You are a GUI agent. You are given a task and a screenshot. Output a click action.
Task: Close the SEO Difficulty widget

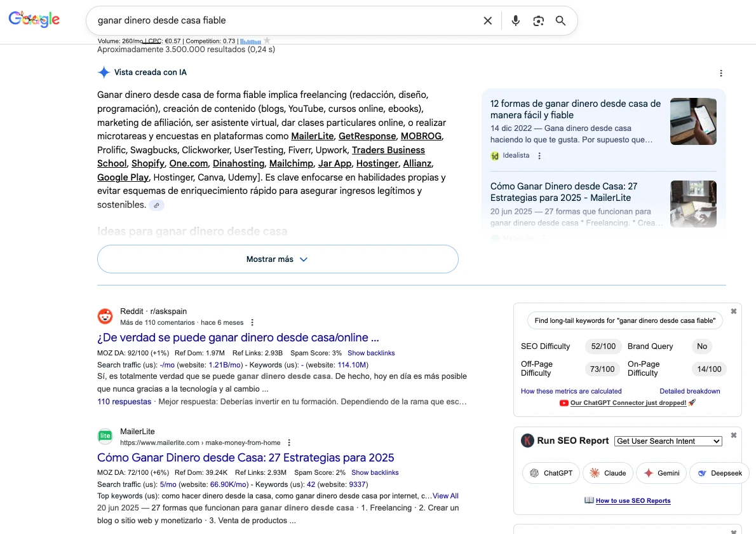tap(733, 311)
